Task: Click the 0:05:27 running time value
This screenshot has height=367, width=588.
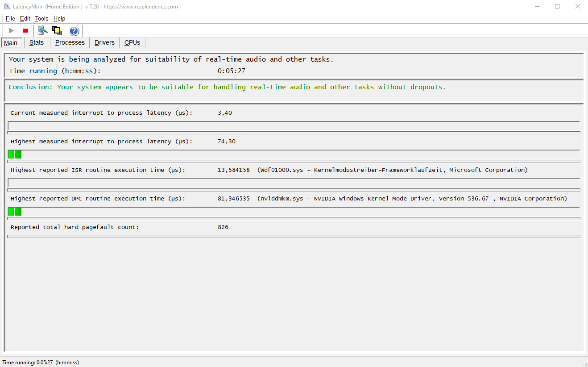Action: tap(232, 71)
